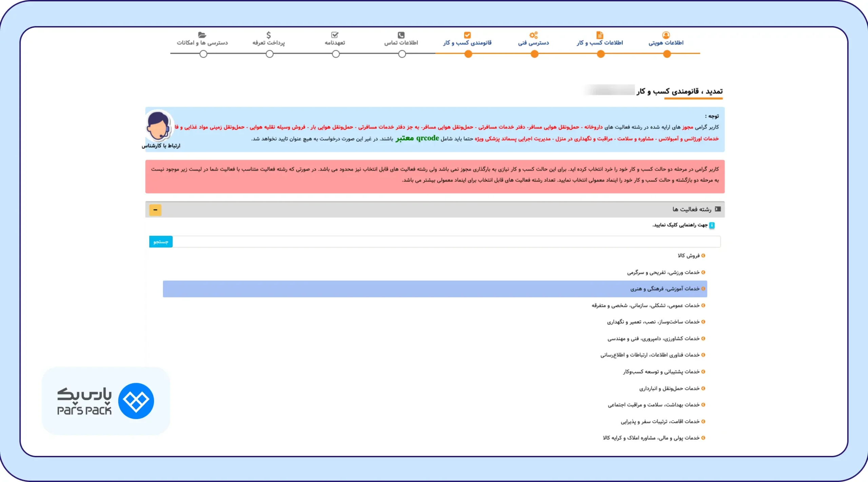The width and height of the screenshot is (868, 482).
Task: Open the اطلاعات کسب و کار step label
Action: tap(600, 43)
